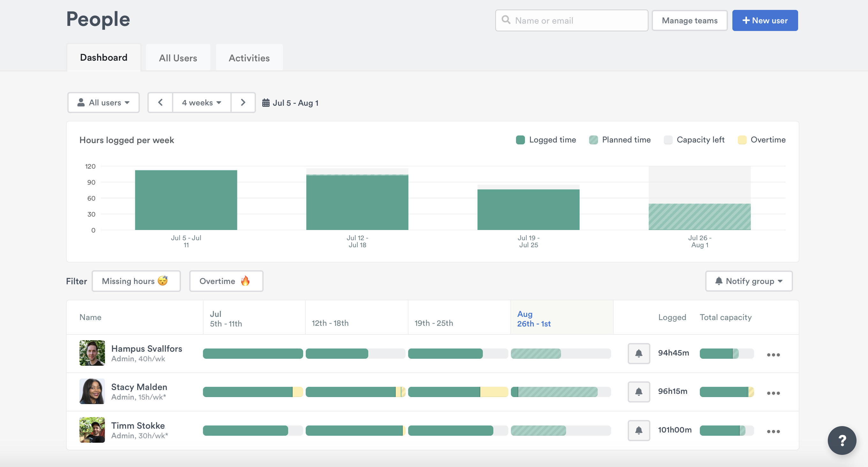Toggle the Overtime filter
The image size is (868, 467).
click(x=226, y=281)
